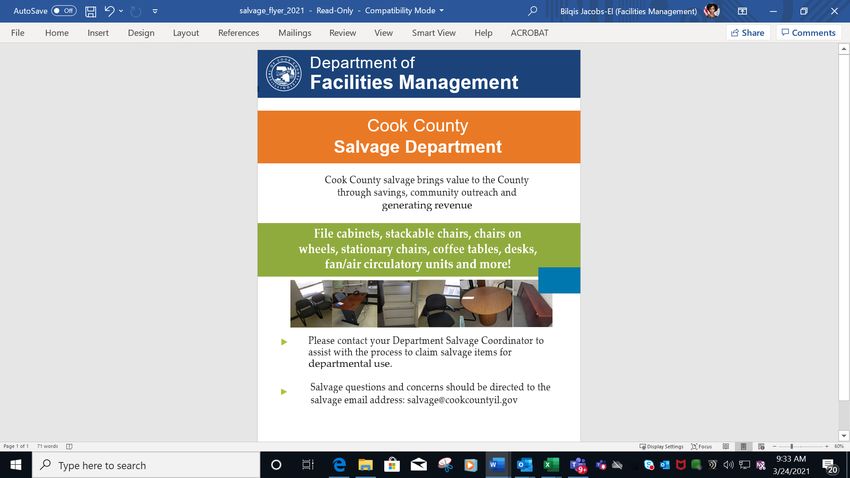
Task: Switch to the Home tab
Action: tap(57, 33)
